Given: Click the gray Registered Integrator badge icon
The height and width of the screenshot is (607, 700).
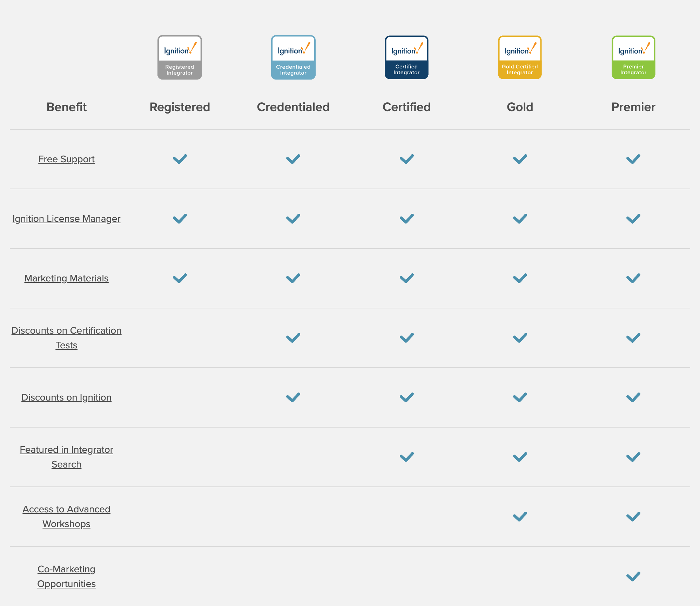Looking at the screenshot, I should (x=180, y=57).
